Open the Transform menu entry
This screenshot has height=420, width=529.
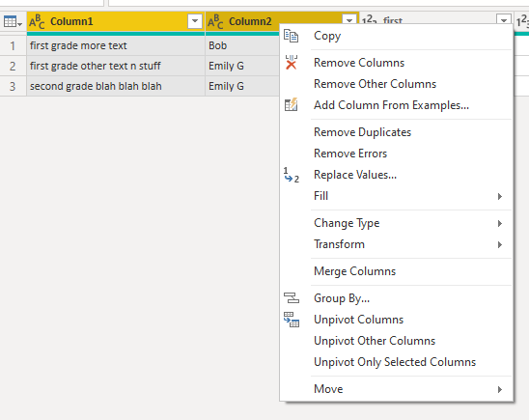tap(397, 244)
